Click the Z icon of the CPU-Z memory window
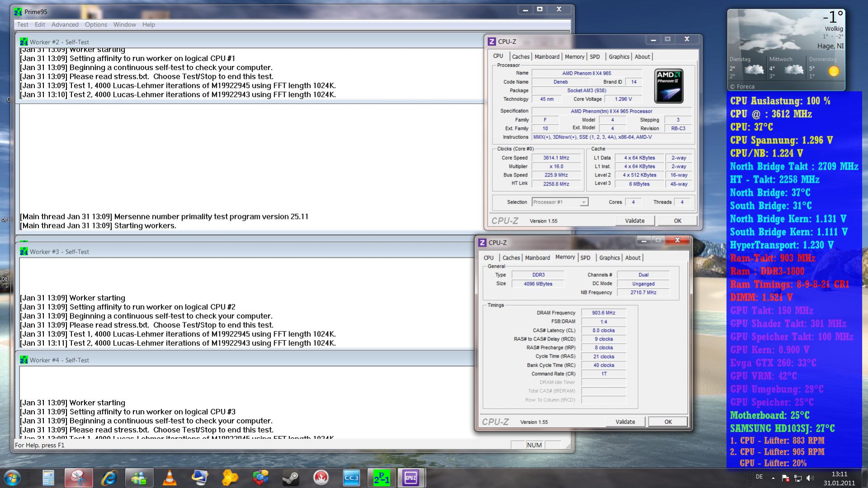 tap(482, 243)
